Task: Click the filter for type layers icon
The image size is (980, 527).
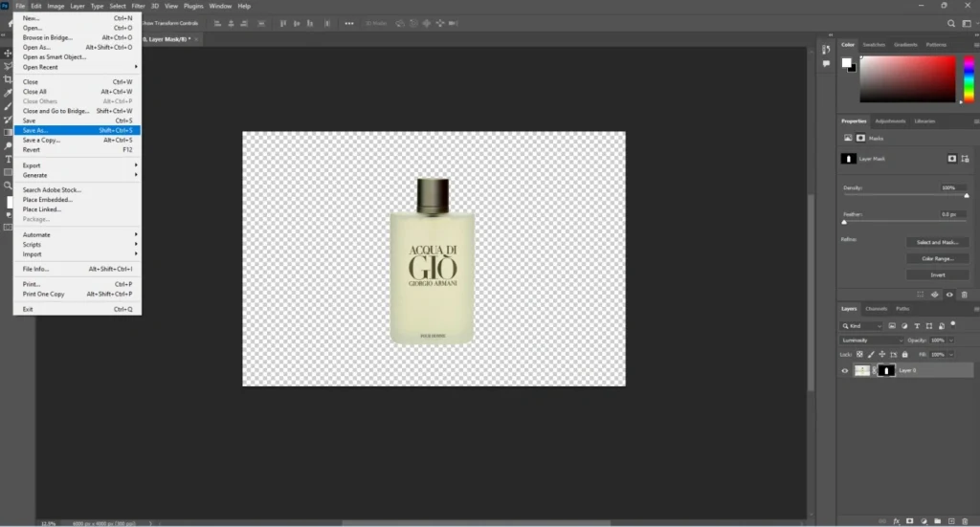Action: click(x=917, y=326)
